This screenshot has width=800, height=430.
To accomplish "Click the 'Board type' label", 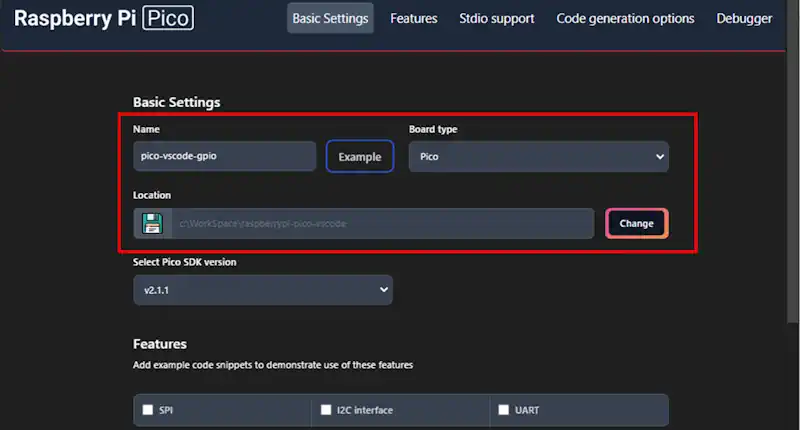I will pyautogui.click(x=433, y=130).
